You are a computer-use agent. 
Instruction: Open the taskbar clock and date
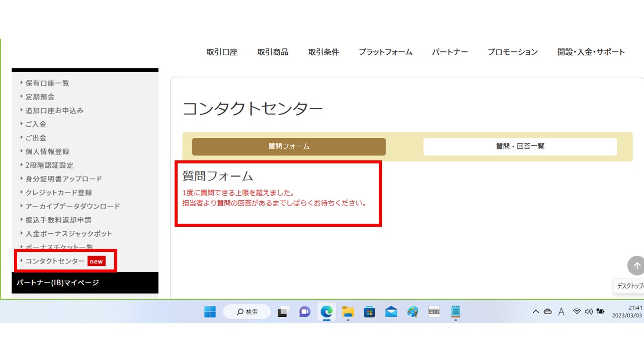coord(626,312)
